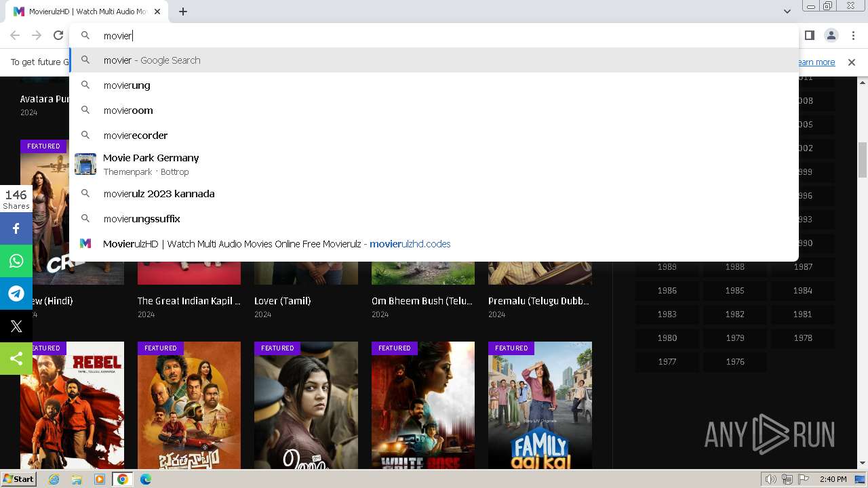Filter by release year 1977
The image size is (868, 488).
click(667, 362)
